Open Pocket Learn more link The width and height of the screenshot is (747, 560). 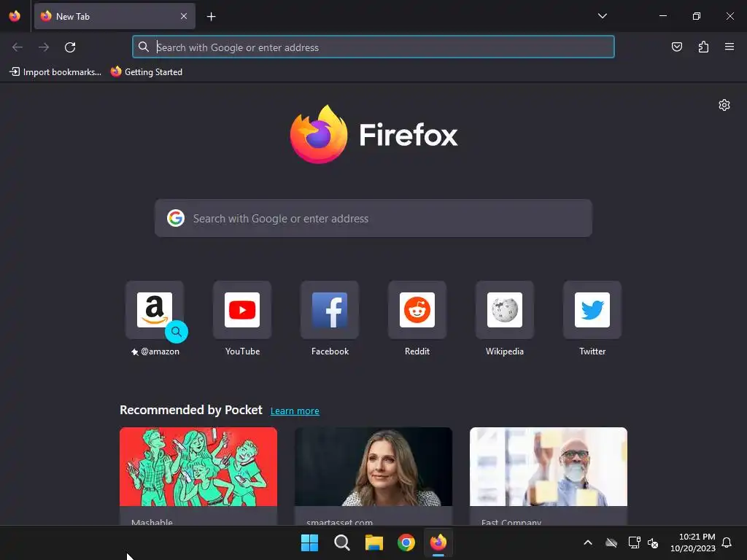coord(295,411)
